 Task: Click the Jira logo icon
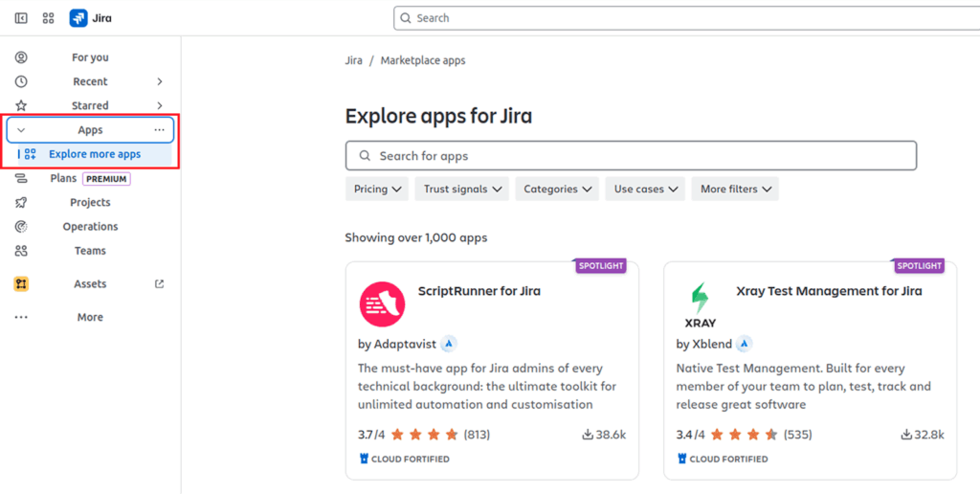click(x=78, y=18)
